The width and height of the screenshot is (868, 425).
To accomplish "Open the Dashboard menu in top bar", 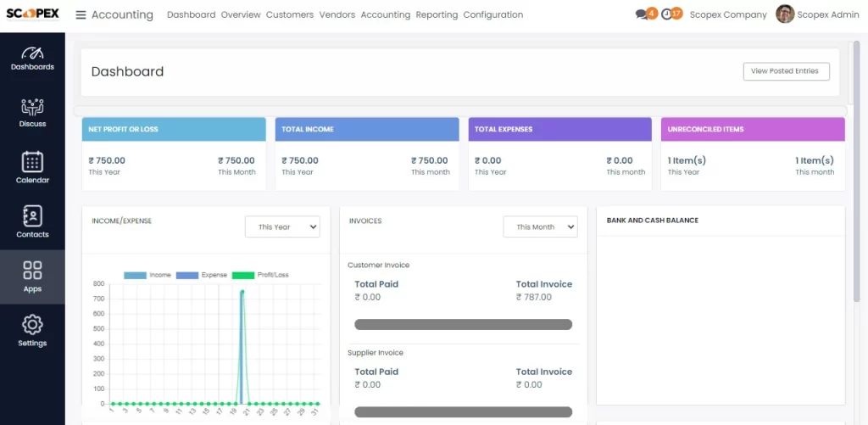I will [x=191, y=15].
